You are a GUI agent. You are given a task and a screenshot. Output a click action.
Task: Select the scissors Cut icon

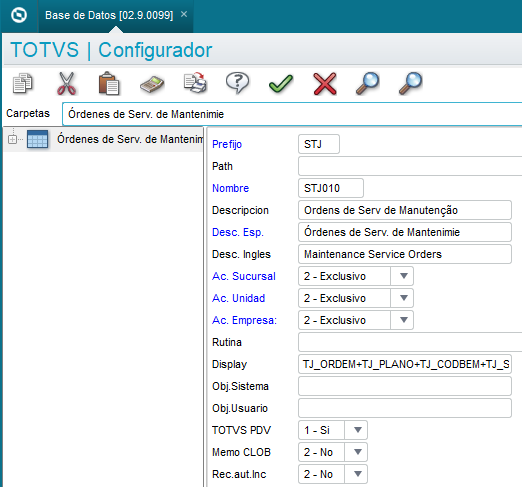tap(67, 83)
